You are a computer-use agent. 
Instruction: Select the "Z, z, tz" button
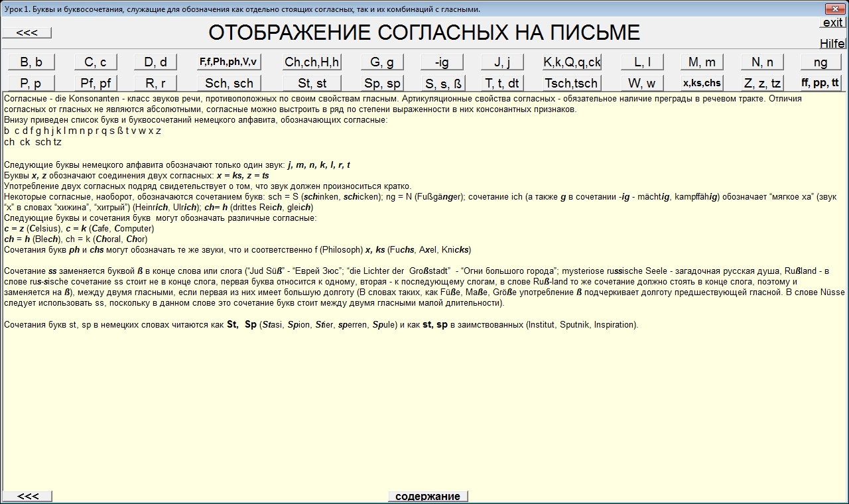[x=762, y=84]
